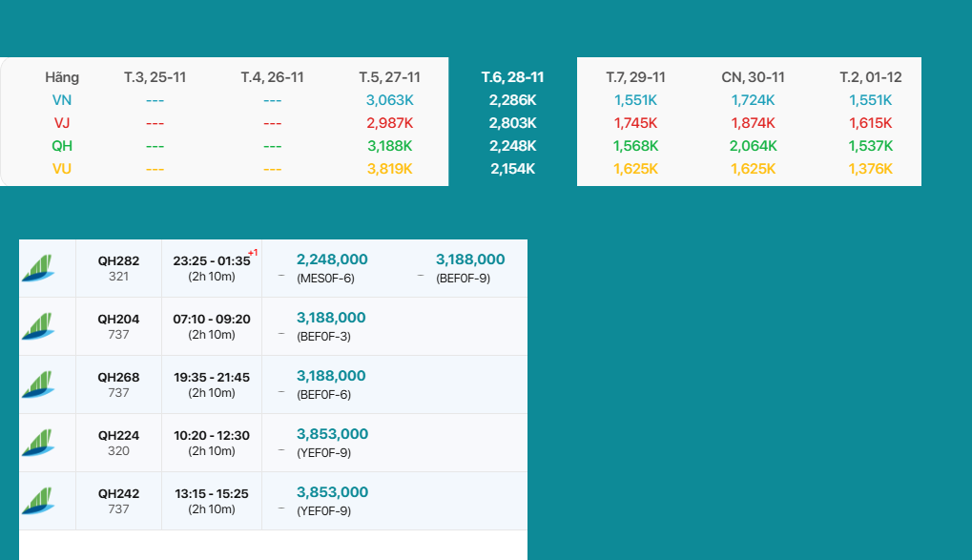
Task: Choose the 3,853,000 fare on flight QH224
Action: point(332,434)
